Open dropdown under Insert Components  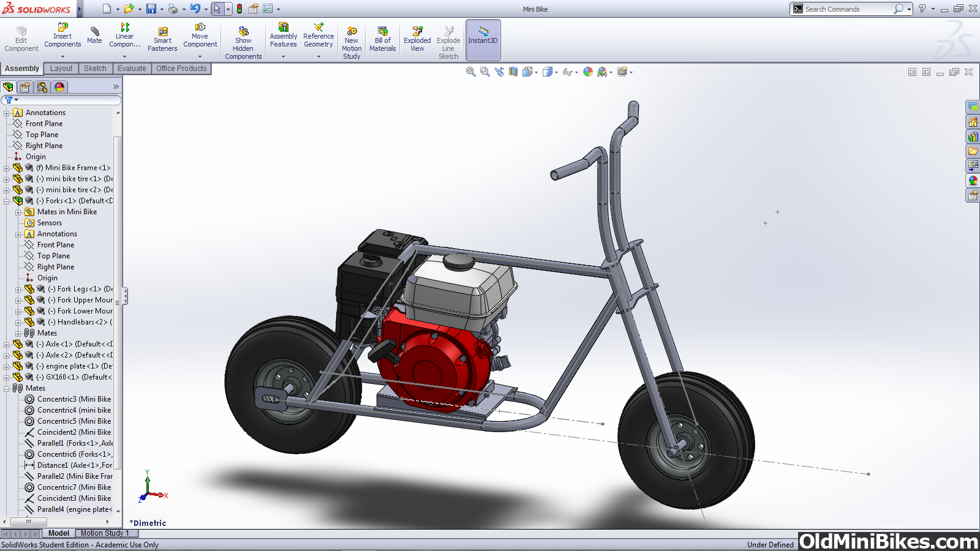[x=62, y=56]
